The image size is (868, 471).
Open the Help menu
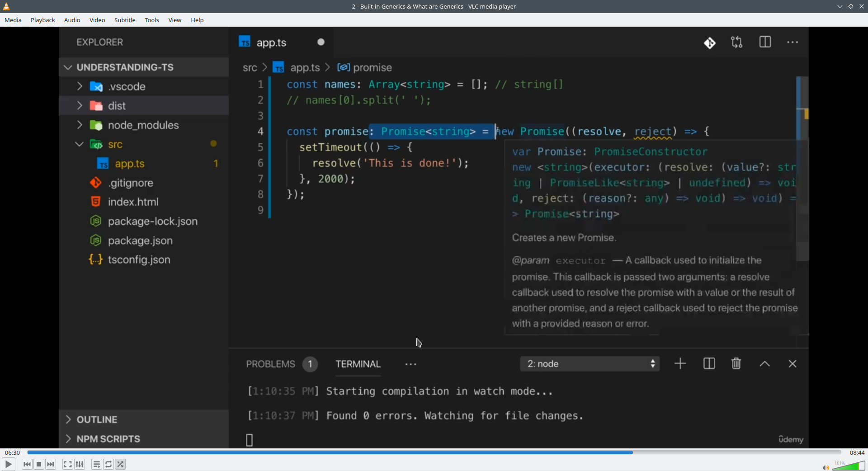(x=198, y=20)
